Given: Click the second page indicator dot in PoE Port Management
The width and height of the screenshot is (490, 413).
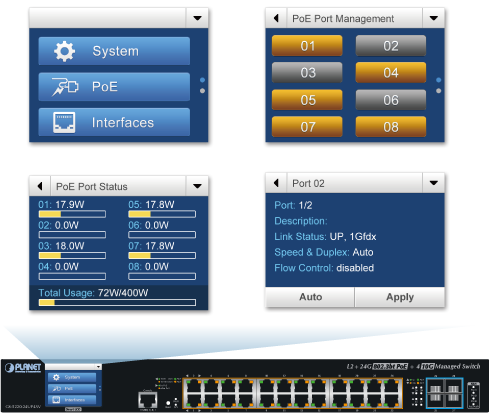Looking at the screenshot, I should [439, 91].
